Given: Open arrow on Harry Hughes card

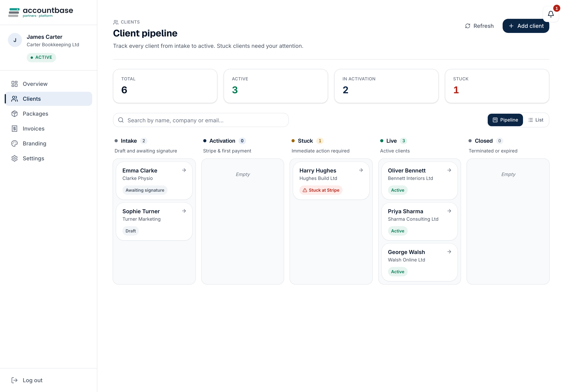Looking at the screenshot, I should tap(361, 170).
